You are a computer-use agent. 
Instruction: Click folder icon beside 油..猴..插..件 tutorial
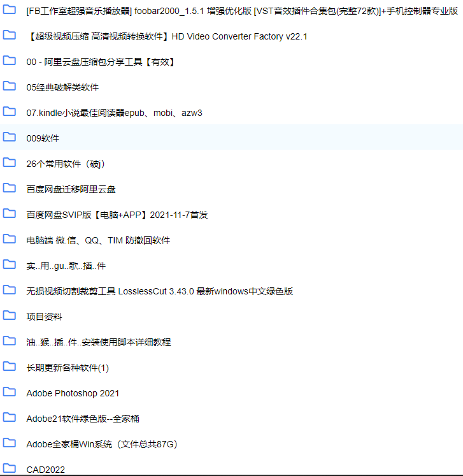tap(9, 341)
